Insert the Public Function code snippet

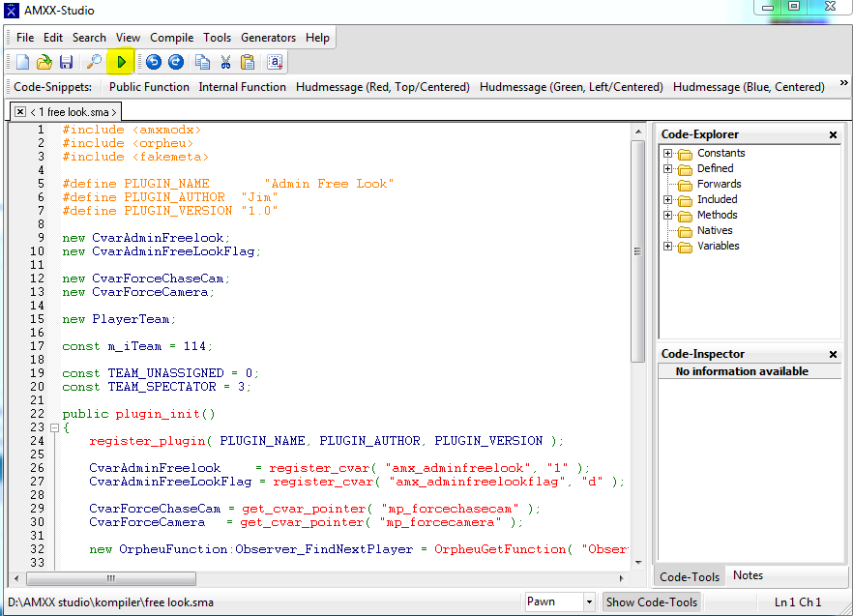coord(149,87)
